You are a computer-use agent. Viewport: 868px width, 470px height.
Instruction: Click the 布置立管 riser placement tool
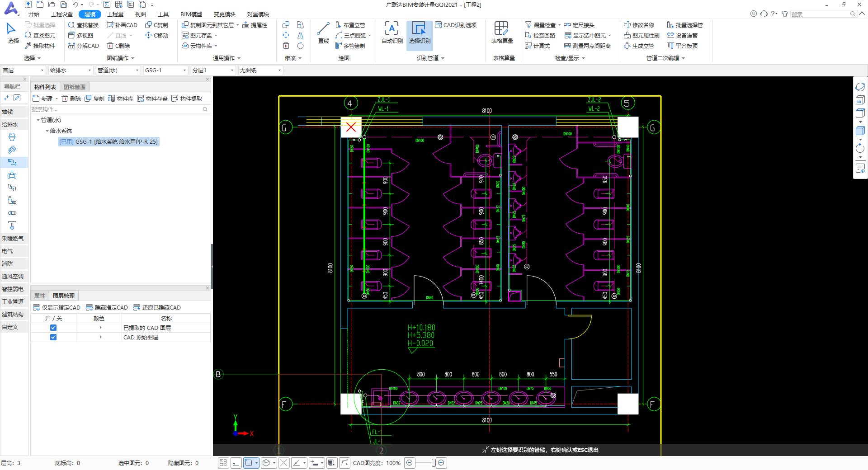(350, 25)
